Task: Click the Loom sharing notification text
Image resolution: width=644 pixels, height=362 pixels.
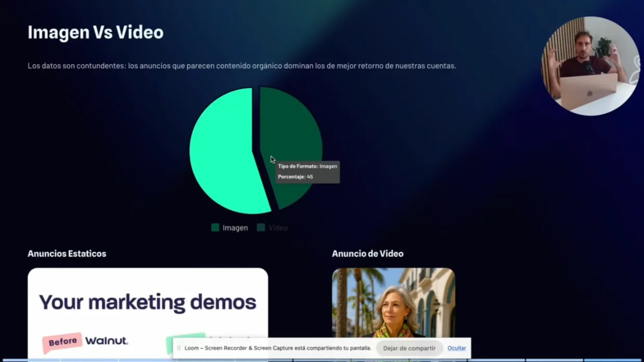Action: click(278, 348)
